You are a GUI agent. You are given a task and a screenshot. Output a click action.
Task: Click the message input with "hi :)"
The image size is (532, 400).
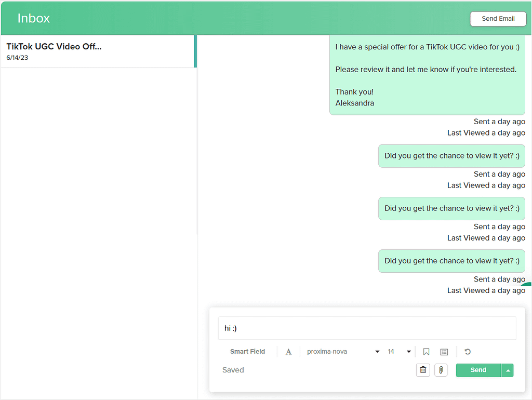point(367,328)
